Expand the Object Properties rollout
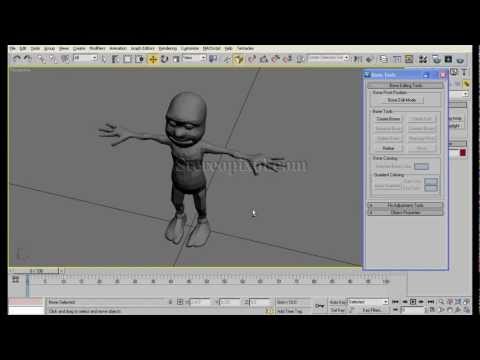Image resolution: width=480 pixels, height=360 pixels. pos(405,212)
